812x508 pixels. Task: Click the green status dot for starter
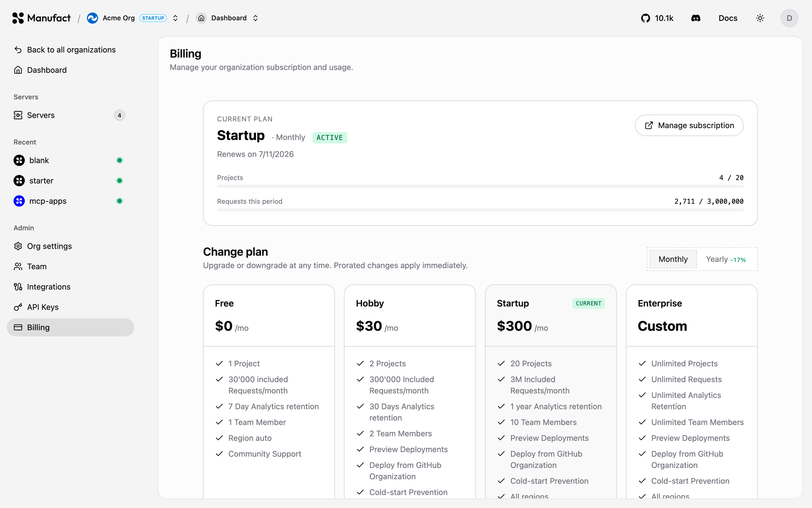(x=120, y=181)
